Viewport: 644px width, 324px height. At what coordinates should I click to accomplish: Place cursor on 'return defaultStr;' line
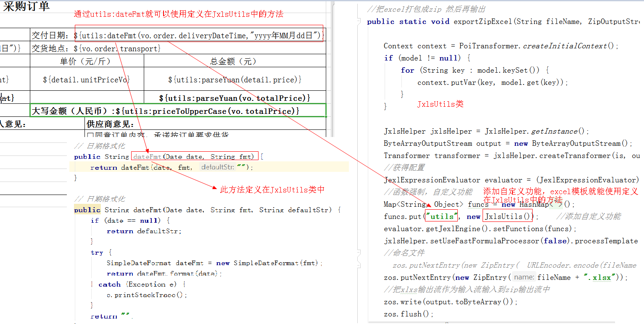tap(144, 231)
